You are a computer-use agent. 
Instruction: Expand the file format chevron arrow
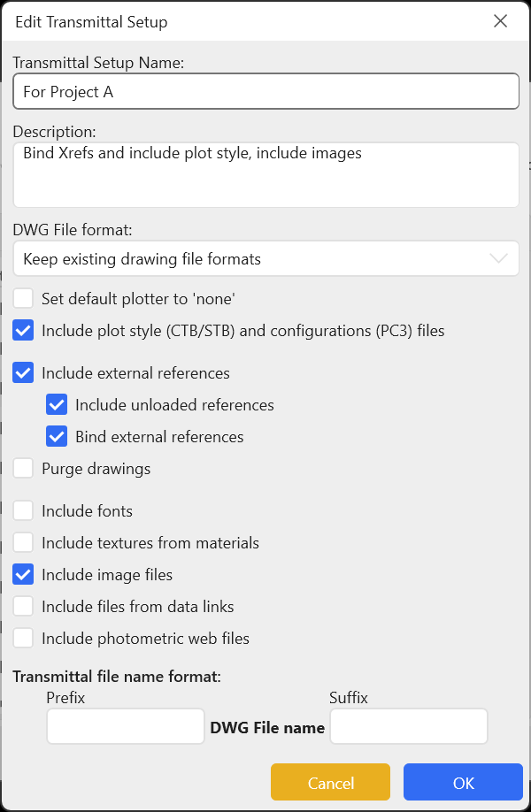499,259
